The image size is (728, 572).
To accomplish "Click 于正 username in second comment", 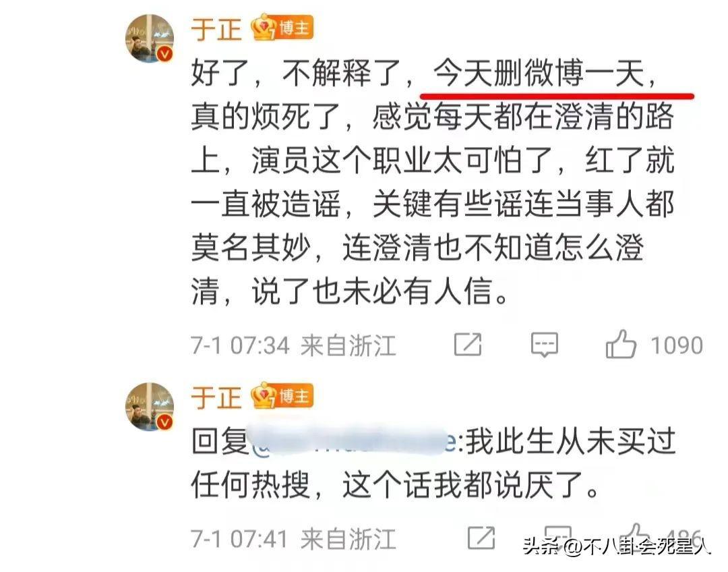I will pyautogui.click(x=216, y=398).
